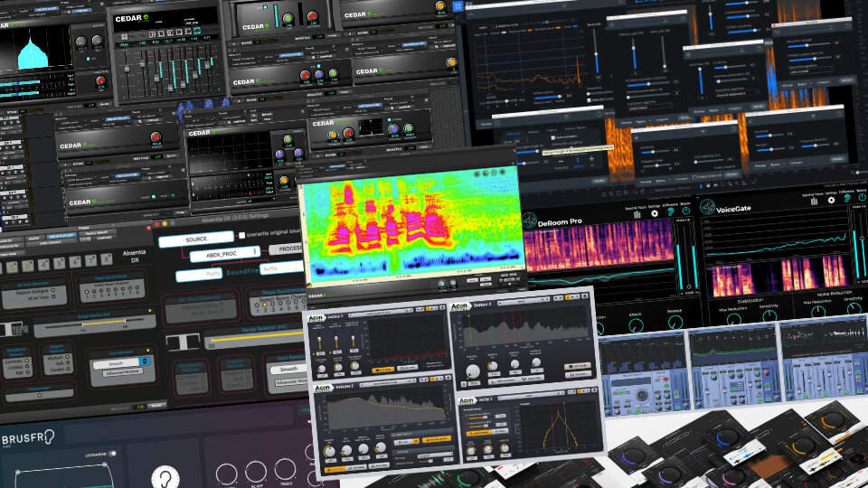
Task: Toggle DeRoom Pro Difference ear icon
Action: point(670,211)
